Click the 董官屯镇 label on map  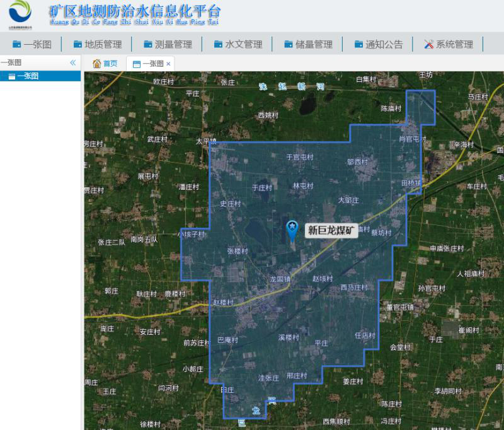pos(400,307)
